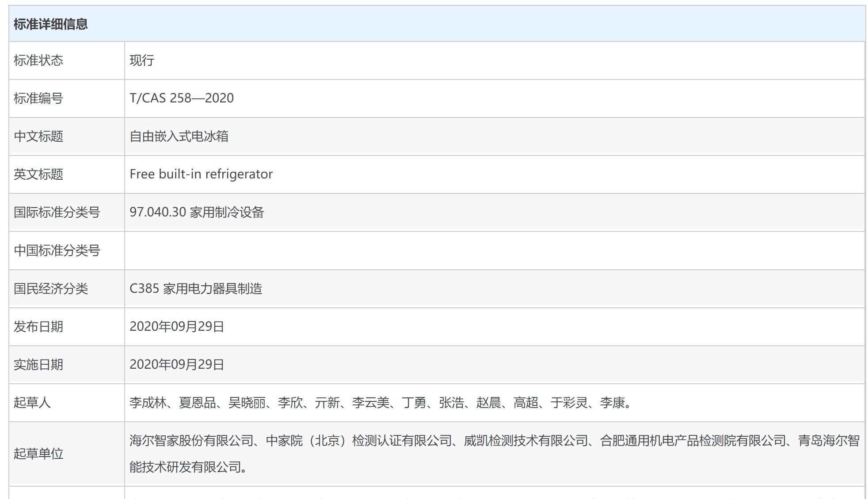This screenshot has width=868, height=499.
Task: Click the 标准编号 label cell
Action: point(38,98)
